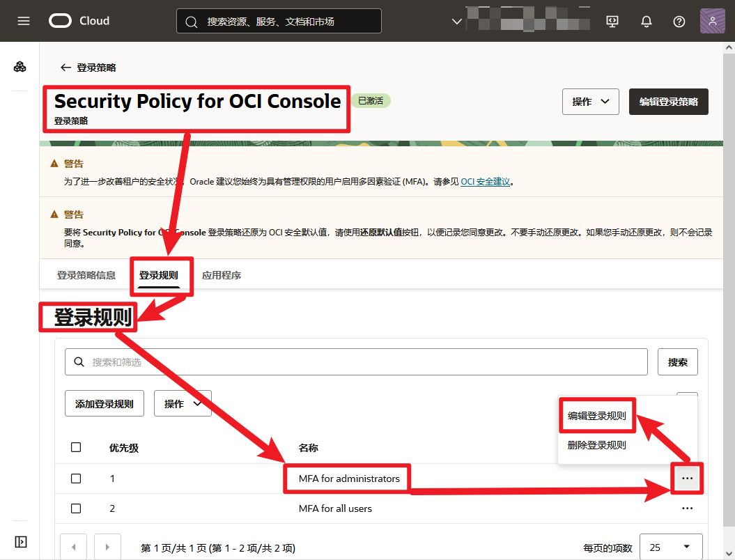Click the 已激活 status badge
Screen dimensions: 735x560
pyautogui.click(x=371, y=101)
